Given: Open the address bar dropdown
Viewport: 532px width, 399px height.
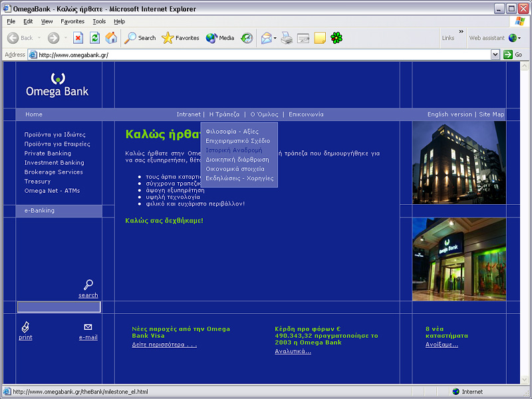Looking at the screenshot, I should coord(495,55).
